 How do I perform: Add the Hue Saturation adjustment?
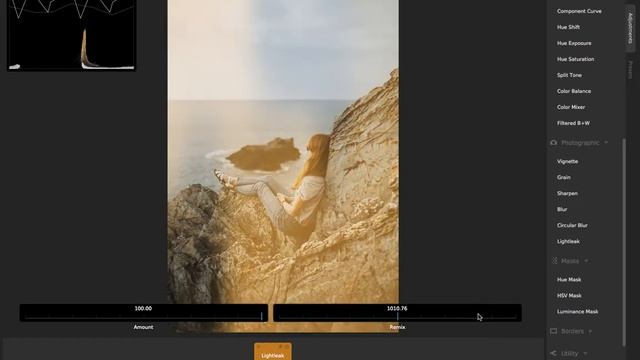(x=575, y=59)
